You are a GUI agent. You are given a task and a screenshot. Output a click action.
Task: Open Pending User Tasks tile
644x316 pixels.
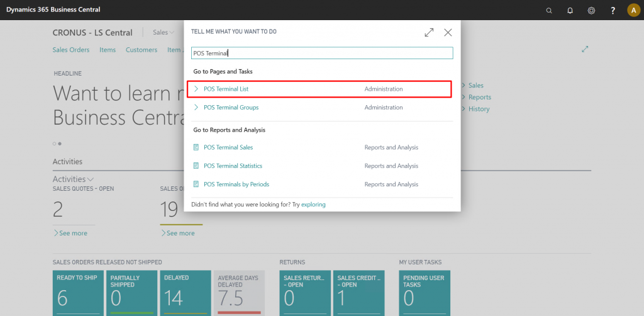(x=425, y=293)
